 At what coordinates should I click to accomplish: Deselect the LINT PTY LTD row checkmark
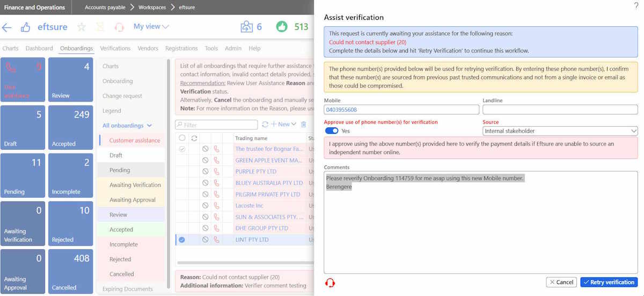182,240
